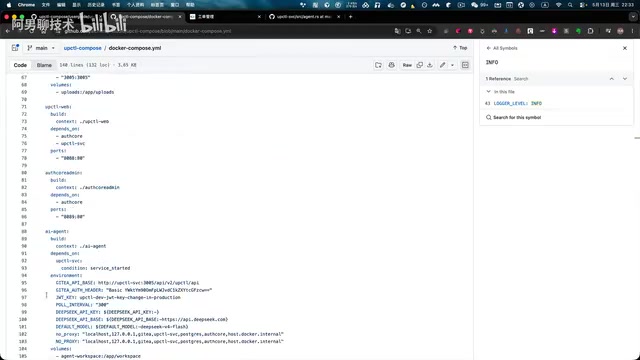640x360 pixels.
Task: Open the Raw file view
Action: pos(407,65)
